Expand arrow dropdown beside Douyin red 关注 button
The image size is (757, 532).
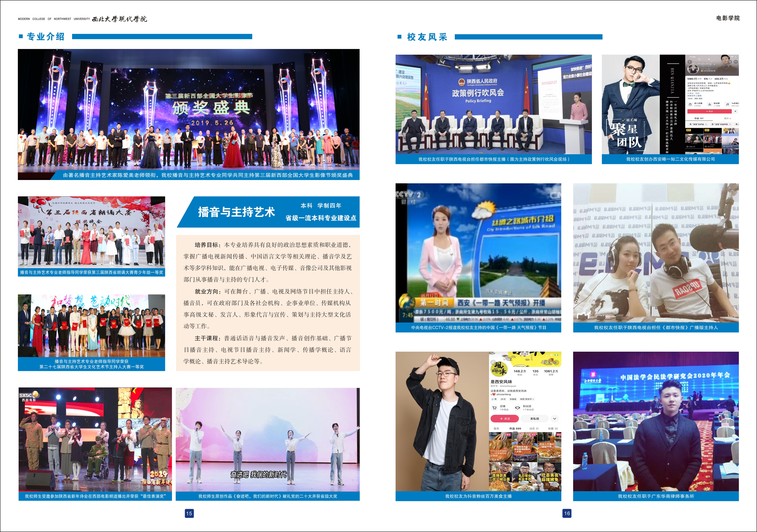pos(735,111)
